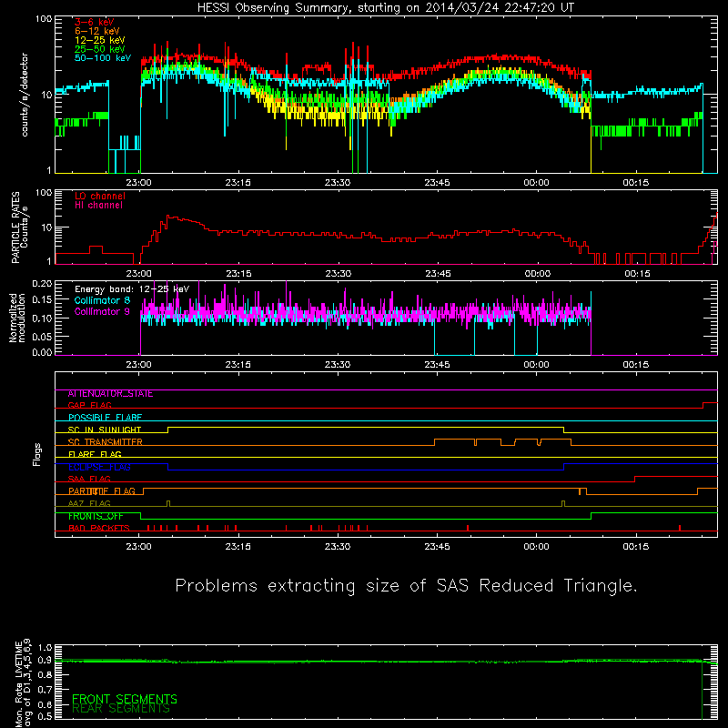Click 00:00 tick on particle rates plot
The image size is (728, 728).
coord(538,274)
